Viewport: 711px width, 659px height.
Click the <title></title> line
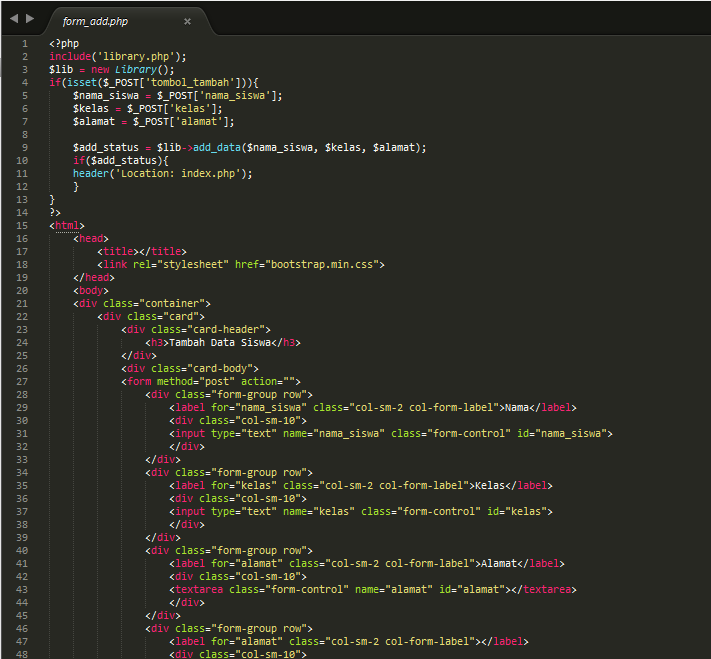[141, 252]
